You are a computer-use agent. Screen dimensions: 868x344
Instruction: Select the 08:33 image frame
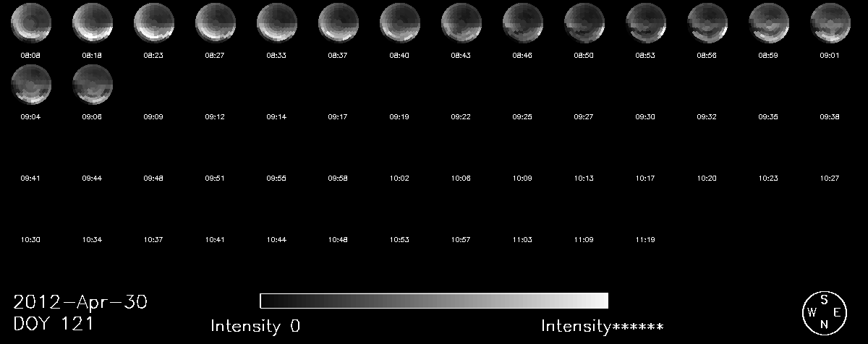pos(277,23)
